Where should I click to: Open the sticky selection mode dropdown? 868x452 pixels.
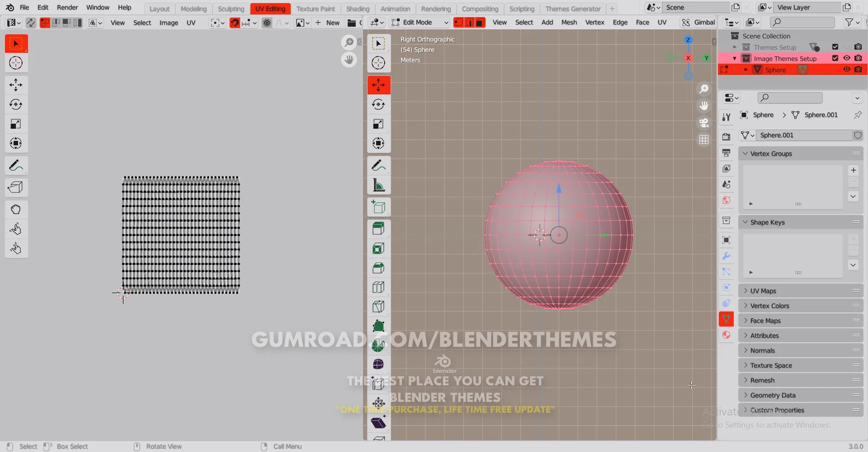click(95, 23)
